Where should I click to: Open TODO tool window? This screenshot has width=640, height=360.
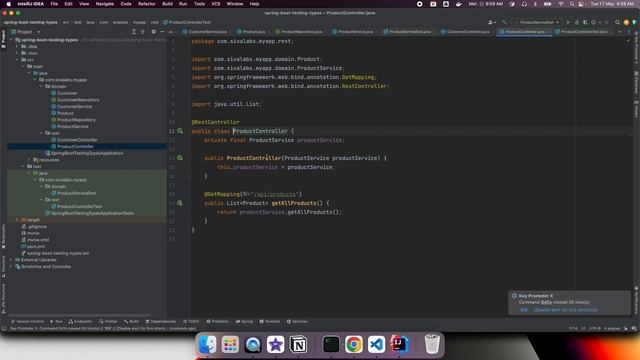pos(191,322)
